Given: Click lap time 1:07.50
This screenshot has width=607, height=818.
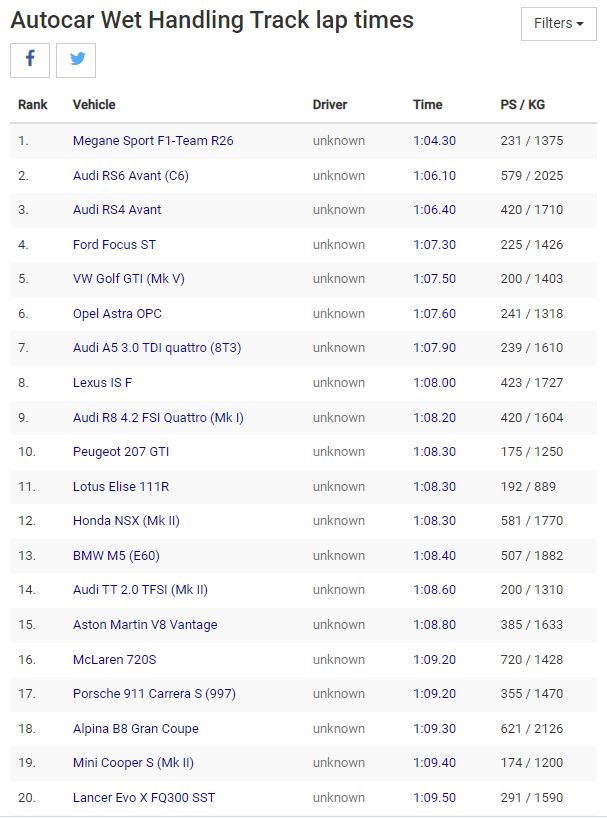Looking at the screenshot, I should point(434,279).
